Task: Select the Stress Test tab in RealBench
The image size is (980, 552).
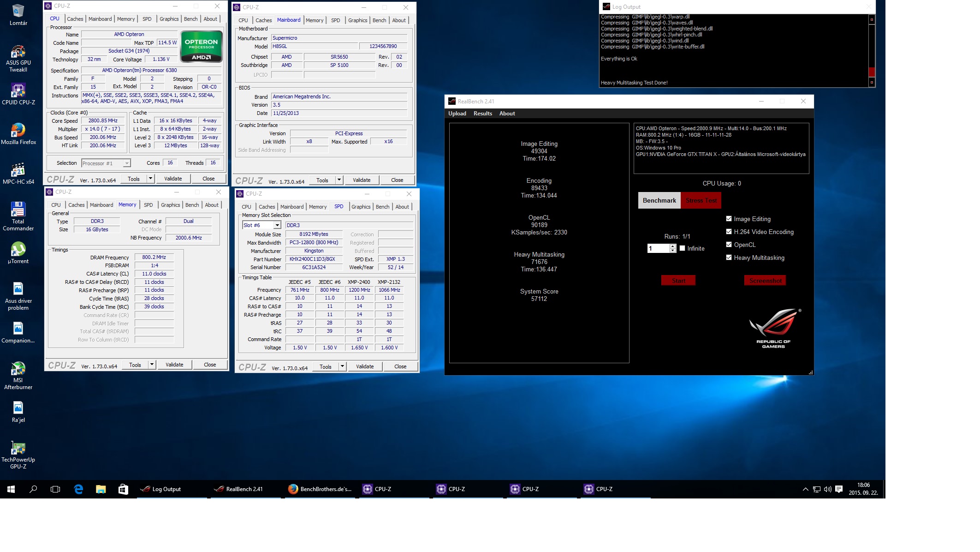Action: click(701, 200)
